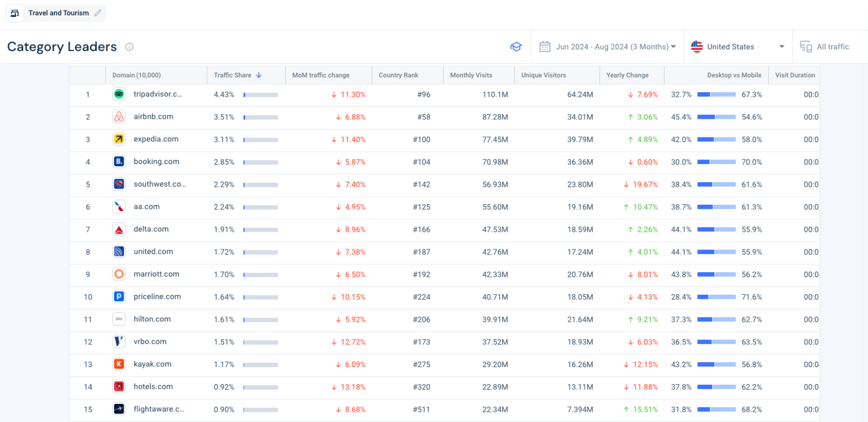This screenshot has width=868, height=422.
Task: Click hilton.com's desktop vs mobile bar
Action: (x=717, y=319)
